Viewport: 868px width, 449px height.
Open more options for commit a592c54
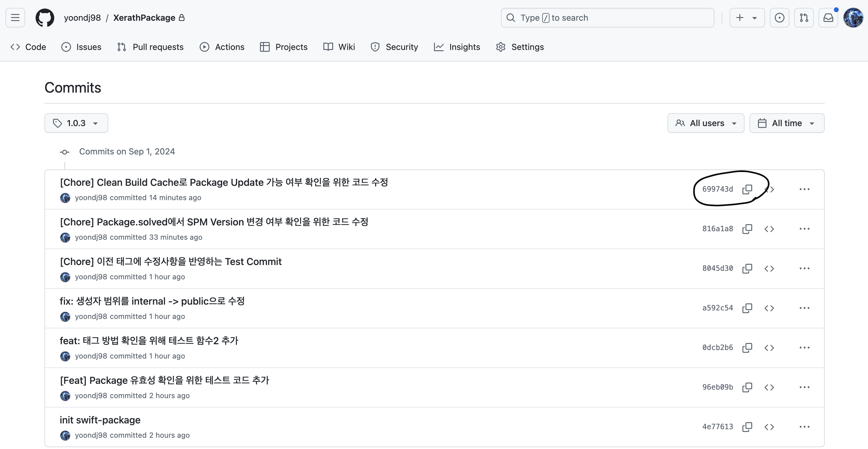pos(804,308)
